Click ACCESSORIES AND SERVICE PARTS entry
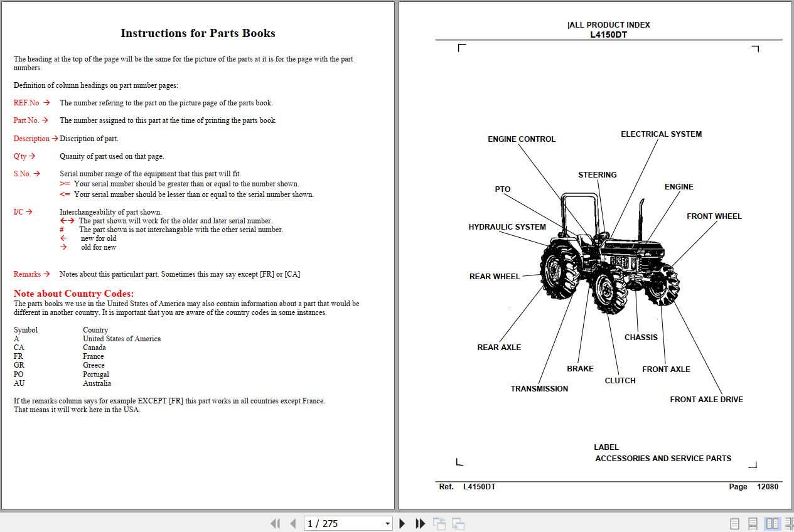The height and width of the screenshot is (532, 794). coord(663,459)
